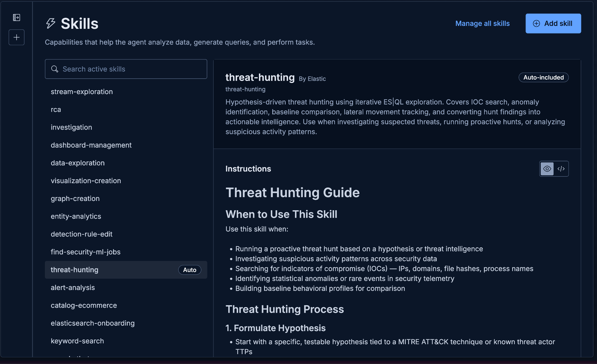
Task: Click the Add skill button
Action: click(553, 23)
